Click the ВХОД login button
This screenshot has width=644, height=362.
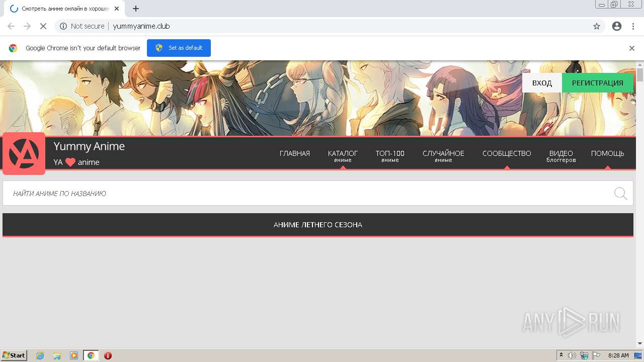[542, 83]
